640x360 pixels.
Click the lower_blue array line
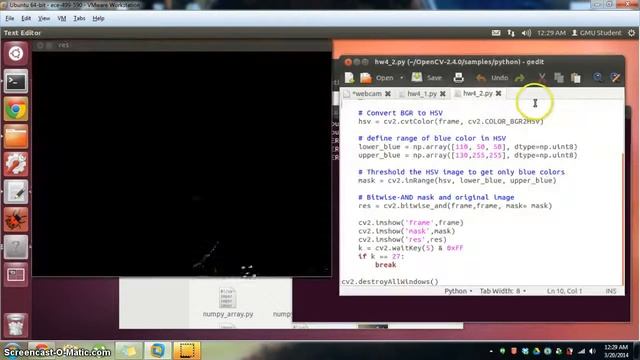coord(468,147)
